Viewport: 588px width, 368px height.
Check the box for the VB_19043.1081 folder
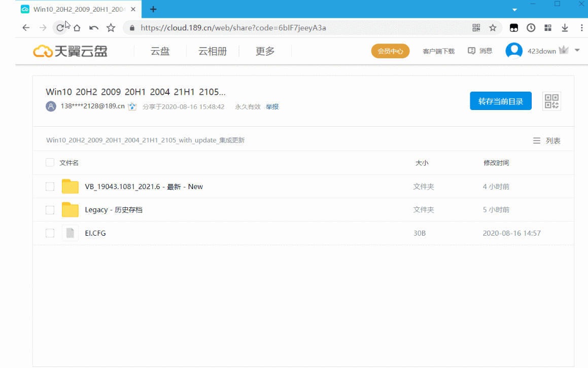pos(50,186)
